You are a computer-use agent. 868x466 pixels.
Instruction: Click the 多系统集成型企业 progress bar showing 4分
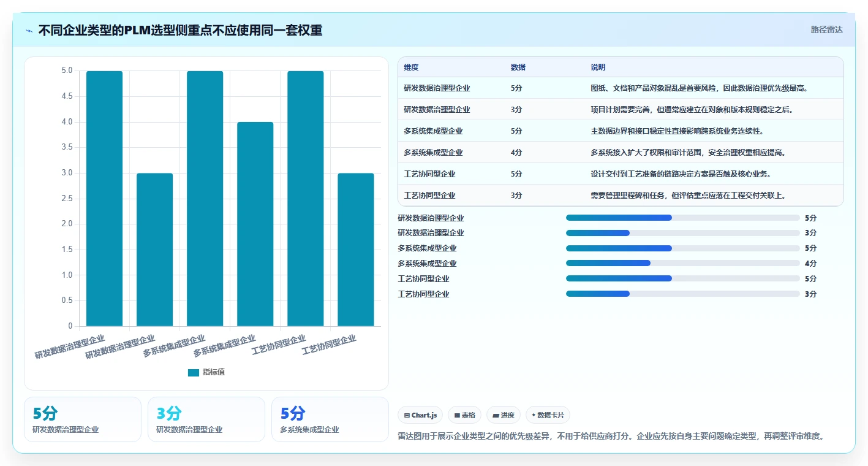click(683, 264)
